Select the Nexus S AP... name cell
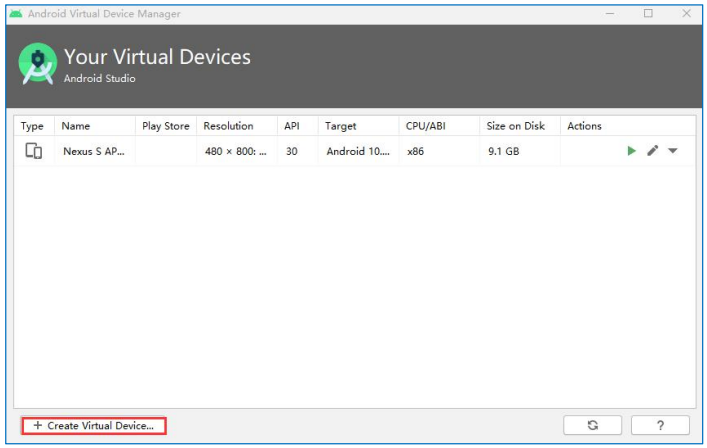The image size is (707, 448). tap(94, 151)
